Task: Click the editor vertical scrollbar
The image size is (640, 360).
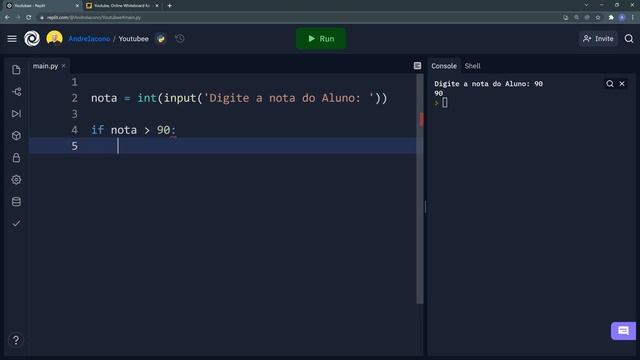Action: (x=420, y=189)
